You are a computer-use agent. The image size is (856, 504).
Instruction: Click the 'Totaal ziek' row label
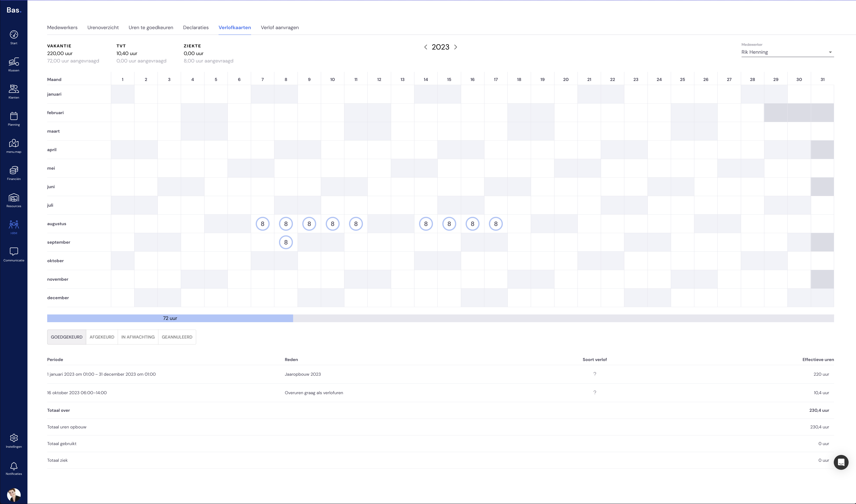click(x=57, y=461)
